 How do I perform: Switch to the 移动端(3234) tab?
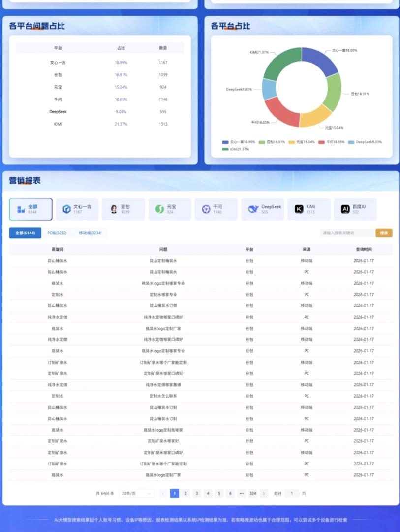point(90,233)
